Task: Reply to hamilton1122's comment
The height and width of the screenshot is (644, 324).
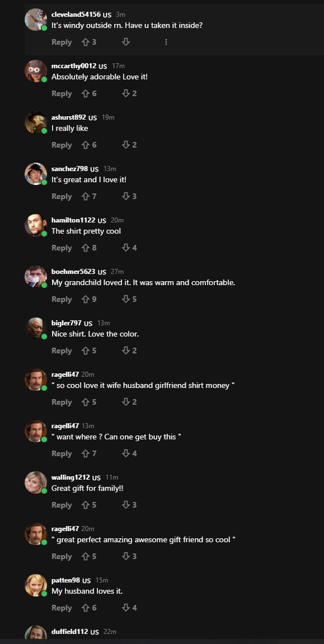Action: (62, 248)
